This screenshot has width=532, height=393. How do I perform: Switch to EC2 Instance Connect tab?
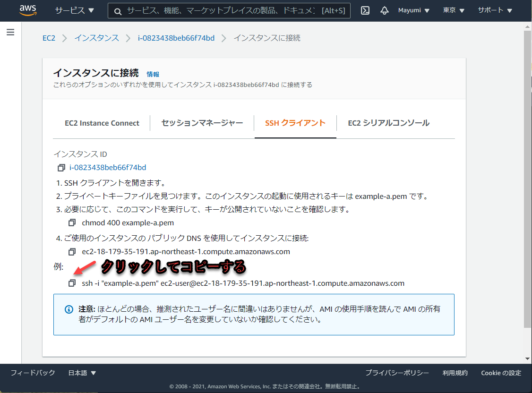pyautogui.click(x=102, y=123)
